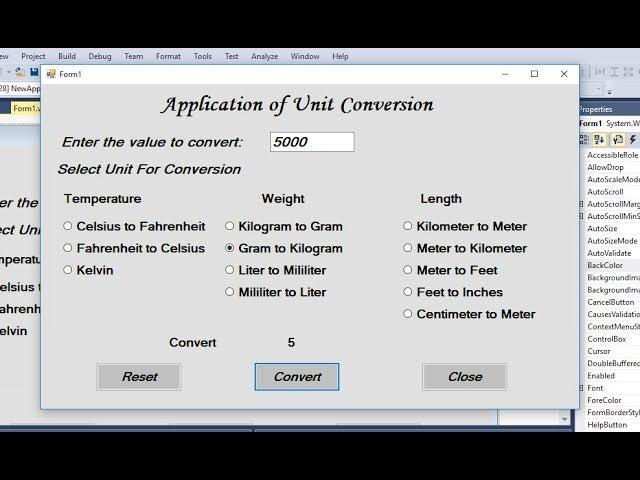Expand the Font property node

[582, 388]
